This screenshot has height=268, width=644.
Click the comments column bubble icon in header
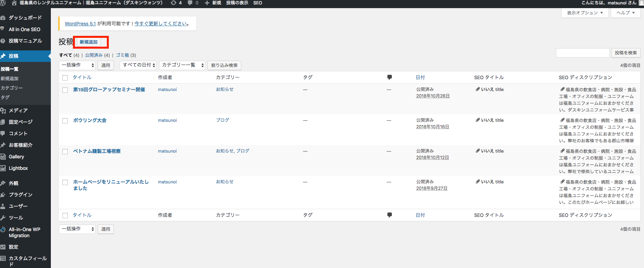389,77
